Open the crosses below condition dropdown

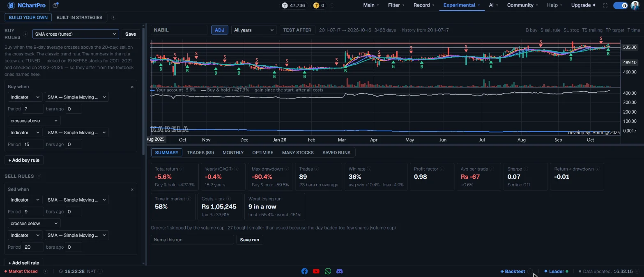[34, 224]
